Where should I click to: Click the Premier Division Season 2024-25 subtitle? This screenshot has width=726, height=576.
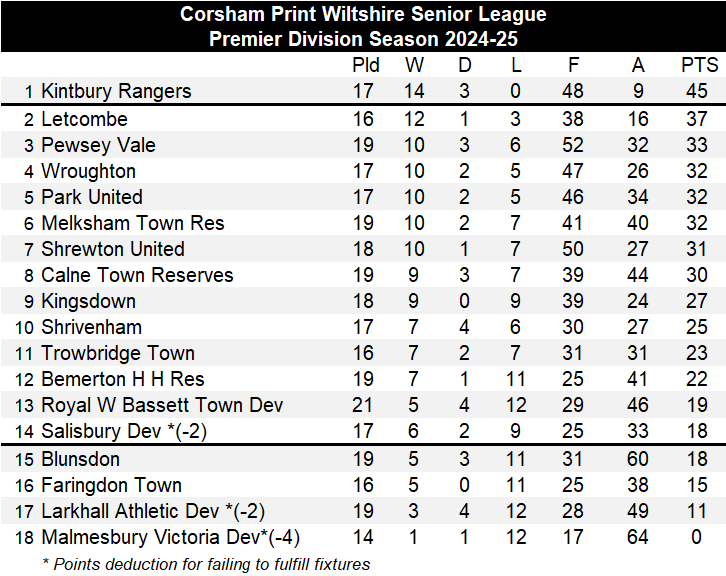[363, 39]
